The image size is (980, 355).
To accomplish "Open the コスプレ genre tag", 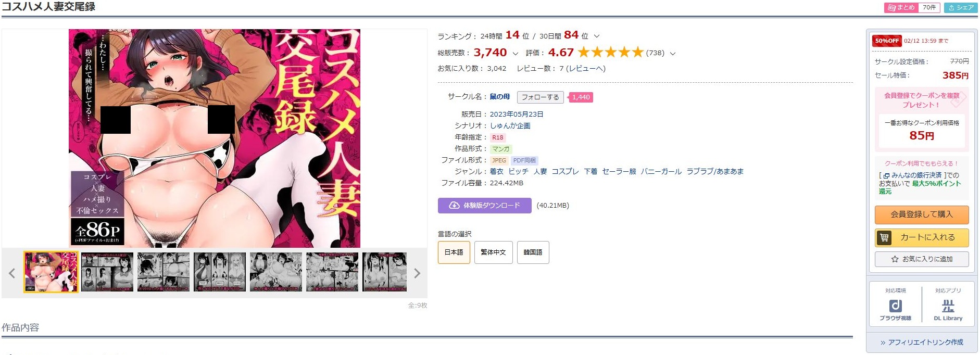I will click(565, 172).
